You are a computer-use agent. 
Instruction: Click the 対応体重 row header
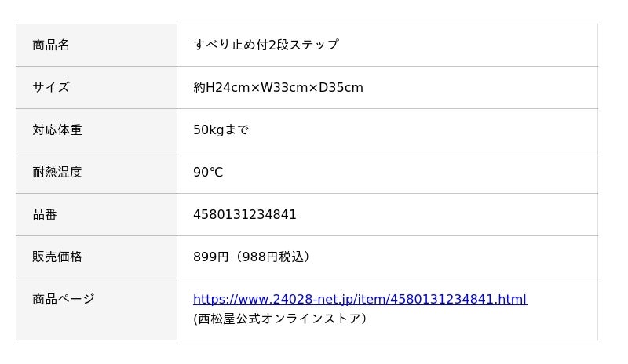(57, 129)
